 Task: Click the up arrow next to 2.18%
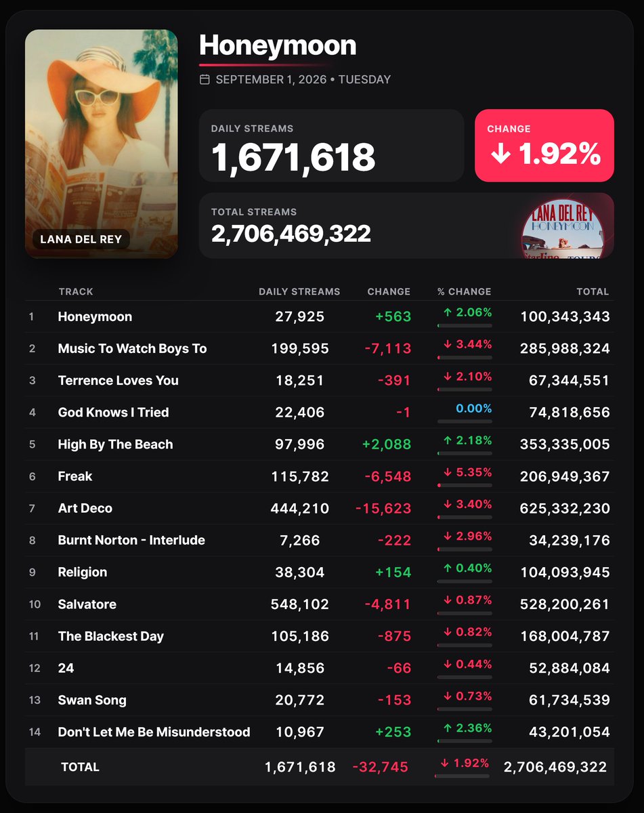[446, 440]
